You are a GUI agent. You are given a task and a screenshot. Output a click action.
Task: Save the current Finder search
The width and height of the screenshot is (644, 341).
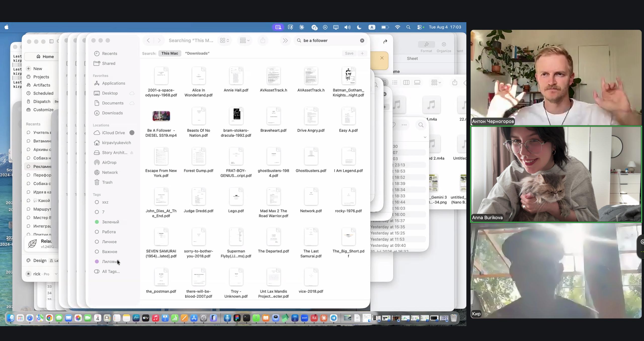tap(349, 53)
